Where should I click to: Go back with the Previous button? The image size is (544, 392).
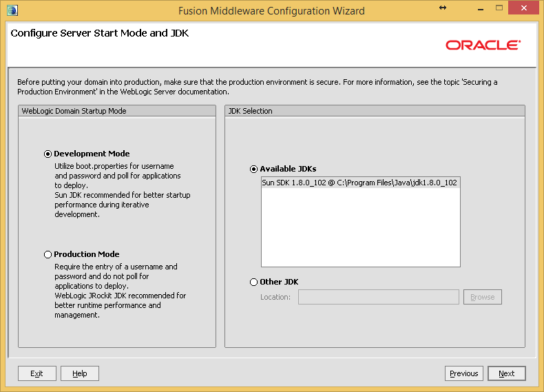[464, 373]
